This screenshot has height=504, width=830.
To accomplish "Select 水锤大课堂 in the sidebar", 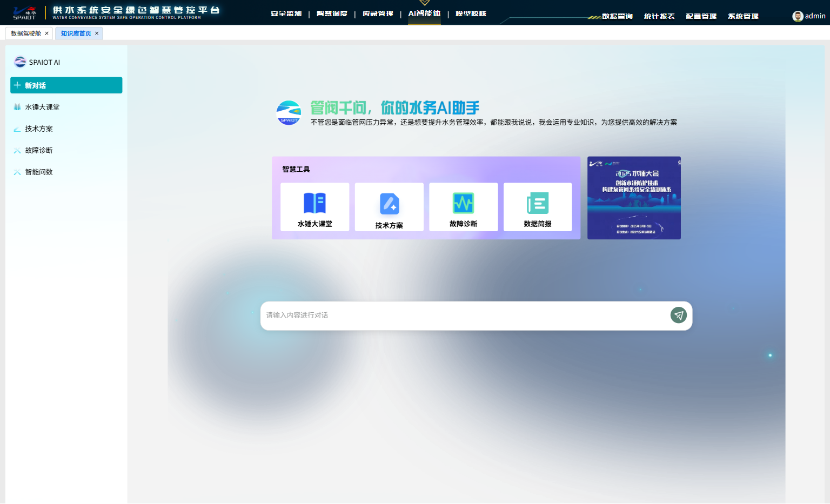I will coord(42,107).
